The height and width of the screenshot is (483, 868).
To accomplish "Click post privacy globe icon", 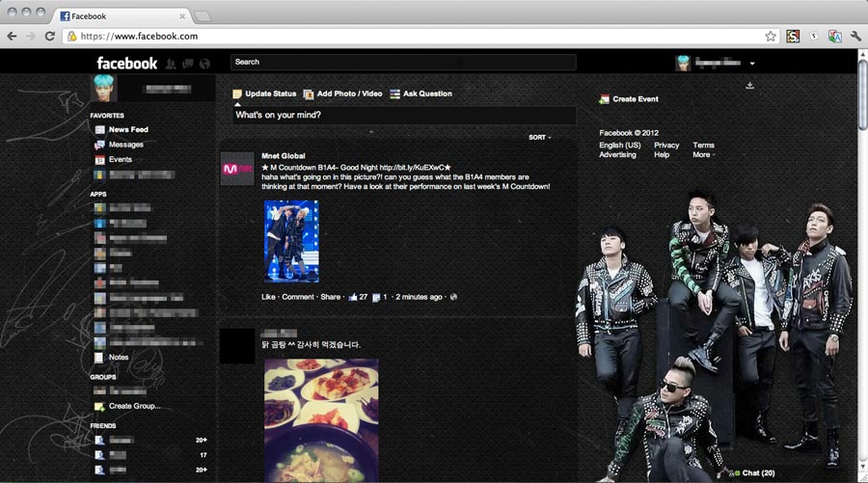I will pos(454,297).
